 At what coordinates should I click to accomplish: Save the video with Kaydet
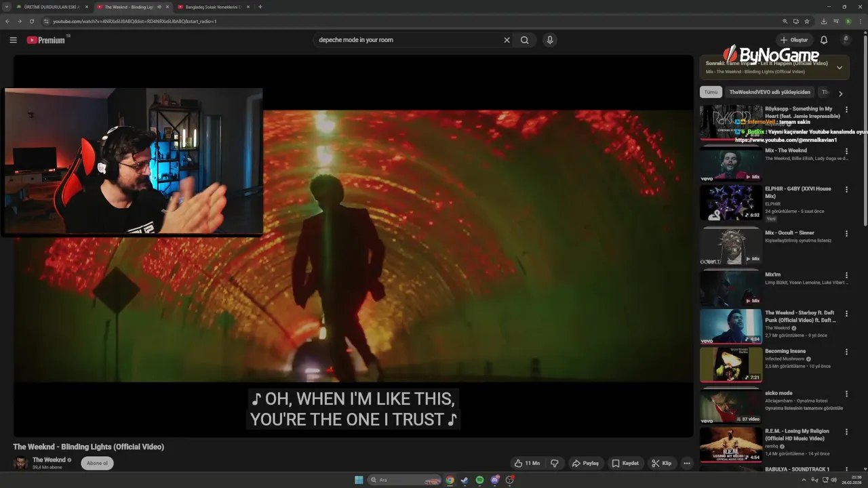[x=625, y=464]
